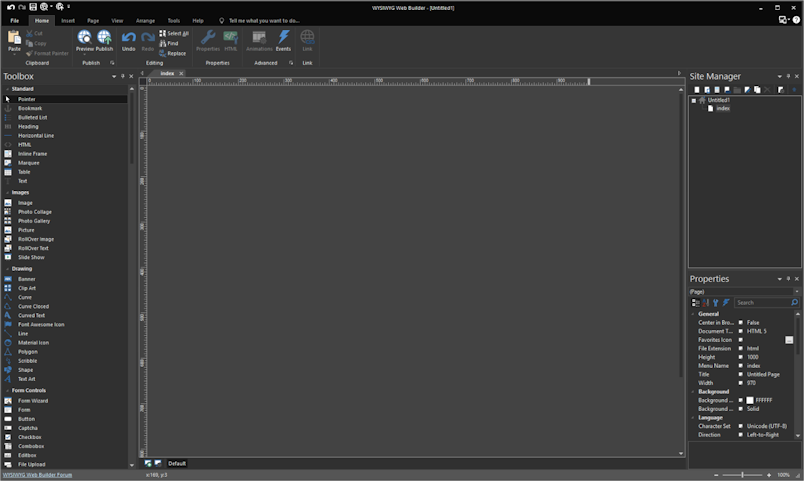Click Replace in Editing group

(172, 53)
